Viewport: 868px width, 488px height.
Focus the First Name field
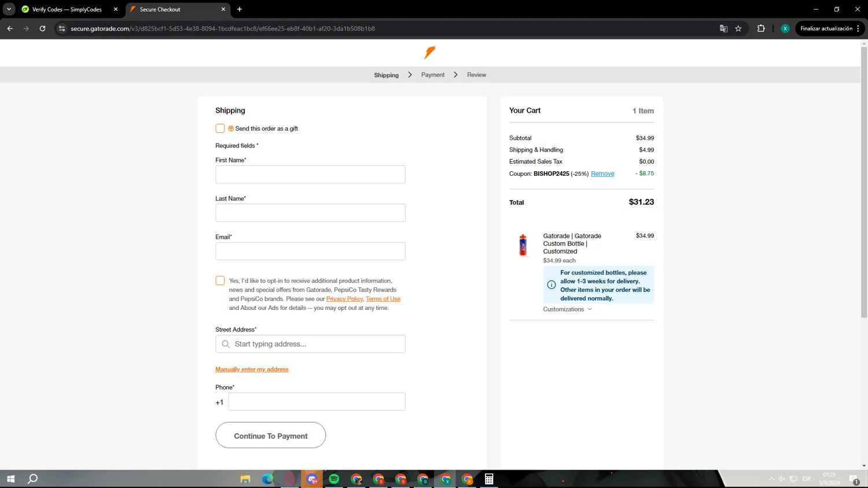pos(310,175)
